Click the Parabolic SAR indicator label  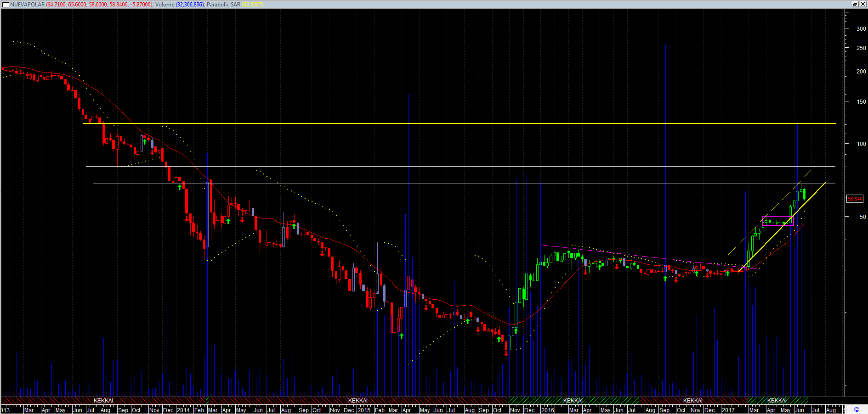[x=223, y=5]
